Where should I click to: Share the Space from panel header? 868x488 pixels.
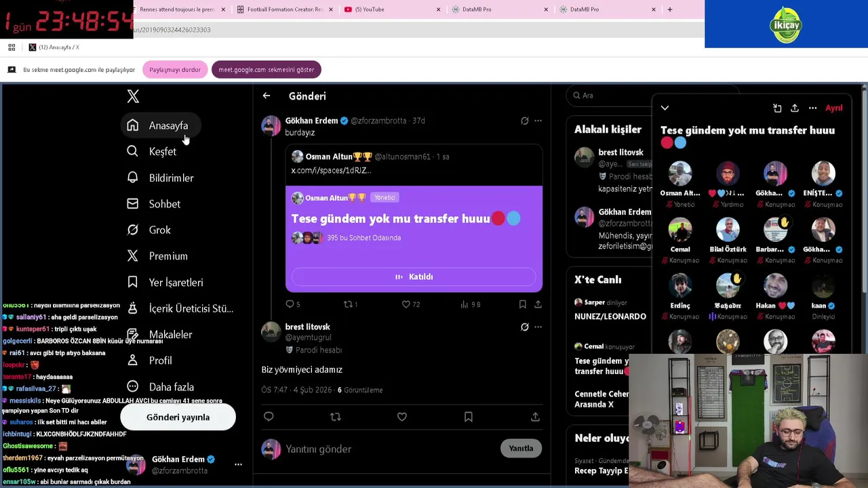point(795,108)
